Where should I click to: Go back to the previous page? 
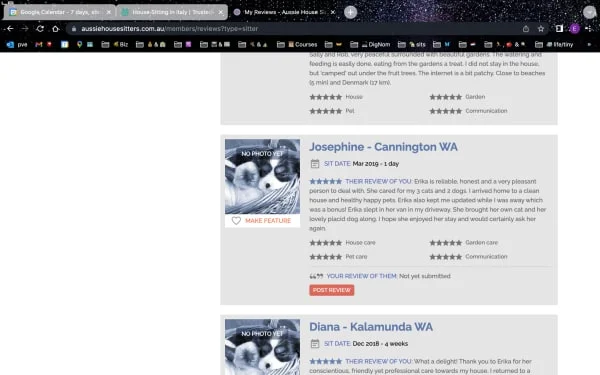[x=10, y=29]
